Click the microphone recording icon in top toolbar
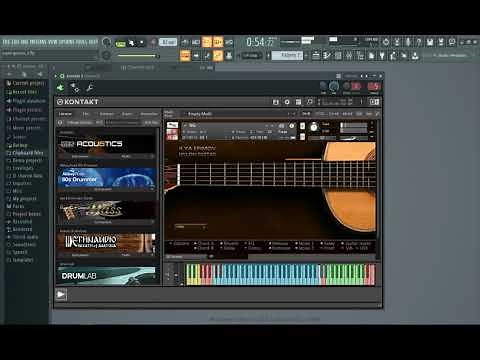The image size is (480, 360). tap(408, 42)
